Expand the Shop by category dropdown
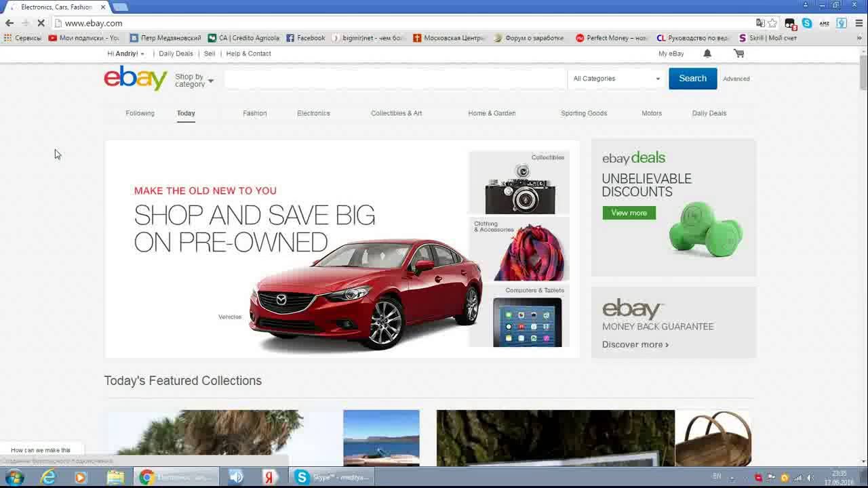The width and height of the screenshot is (868, 488). 194,80
